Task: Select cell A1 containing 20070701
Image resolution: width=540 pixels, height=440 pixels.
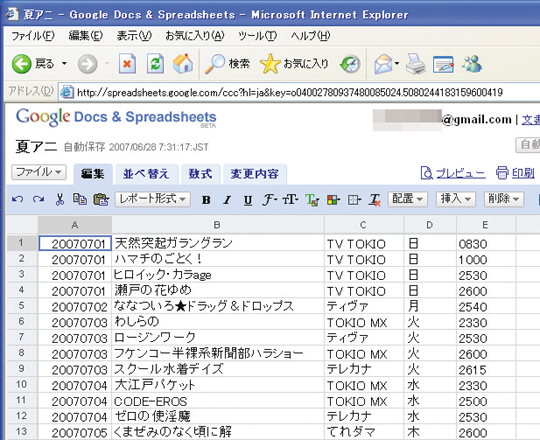Action: tap(75, 243)
